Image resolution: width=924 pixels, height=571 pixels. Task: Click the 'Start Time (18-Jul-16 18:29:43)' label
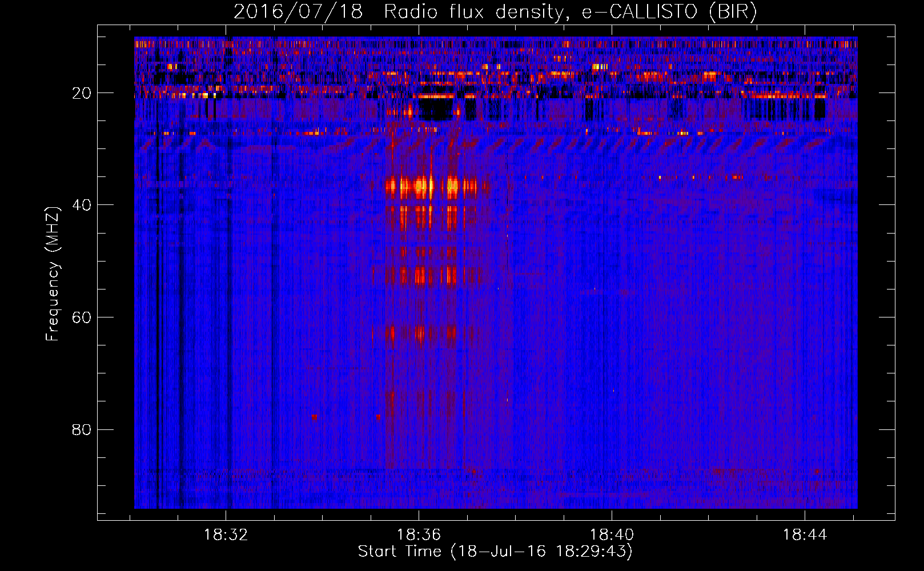click(x=495, y=552)
